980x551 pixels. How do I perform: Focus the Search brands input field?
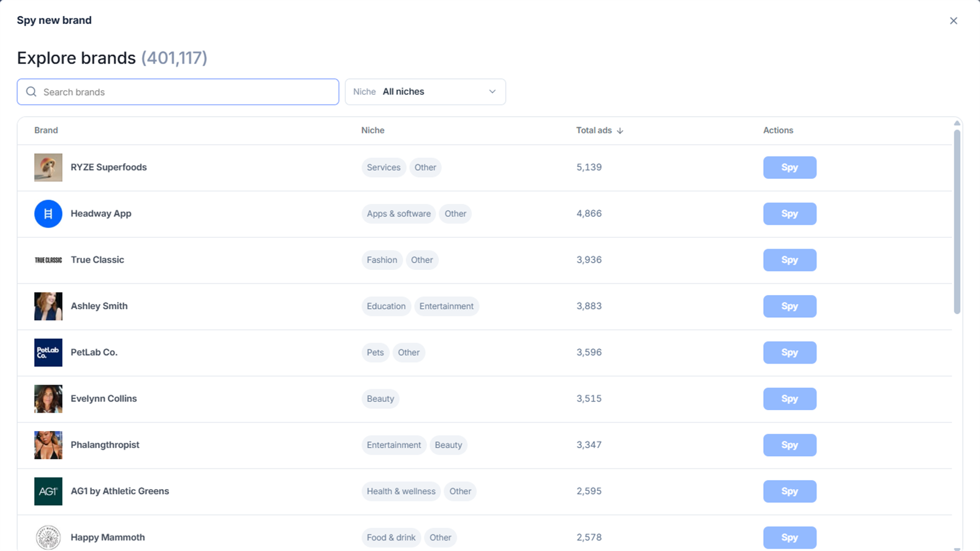[178, 92]
